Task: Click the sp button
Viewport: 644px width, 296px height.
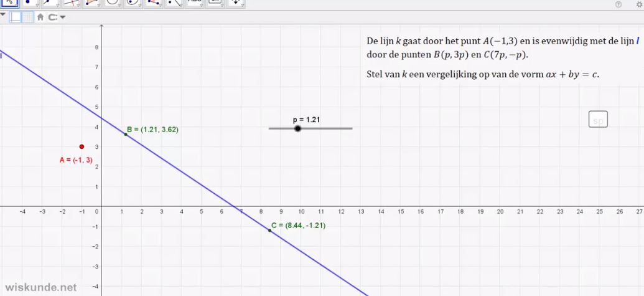Action: coord(598,119)
